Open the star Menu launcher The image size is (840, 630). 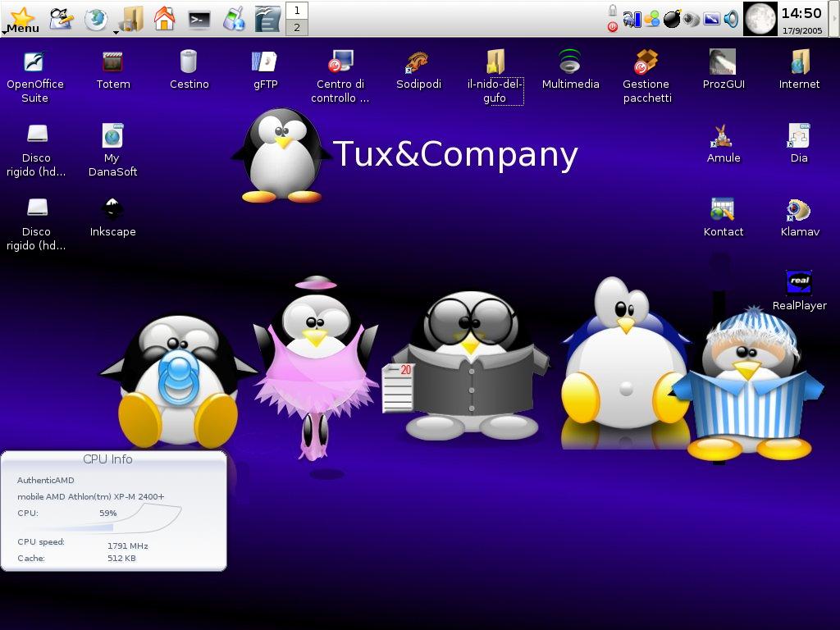pyautogui.click(x=21, y=20)
